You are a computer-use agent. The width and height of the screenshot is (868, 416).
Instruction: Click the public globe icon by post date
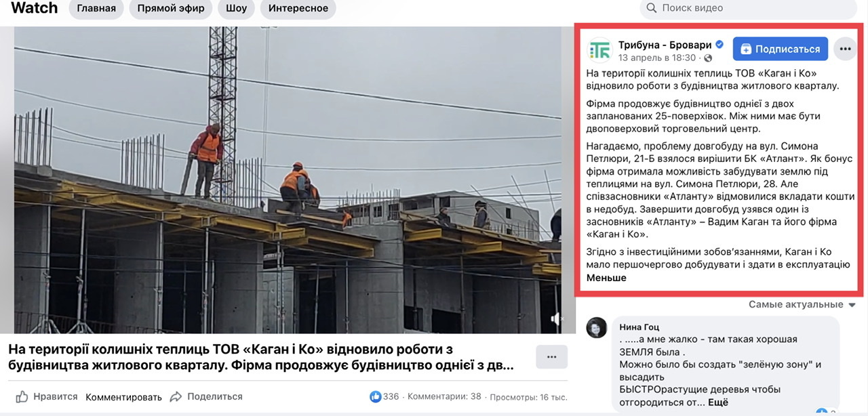(x=707, y=58)
